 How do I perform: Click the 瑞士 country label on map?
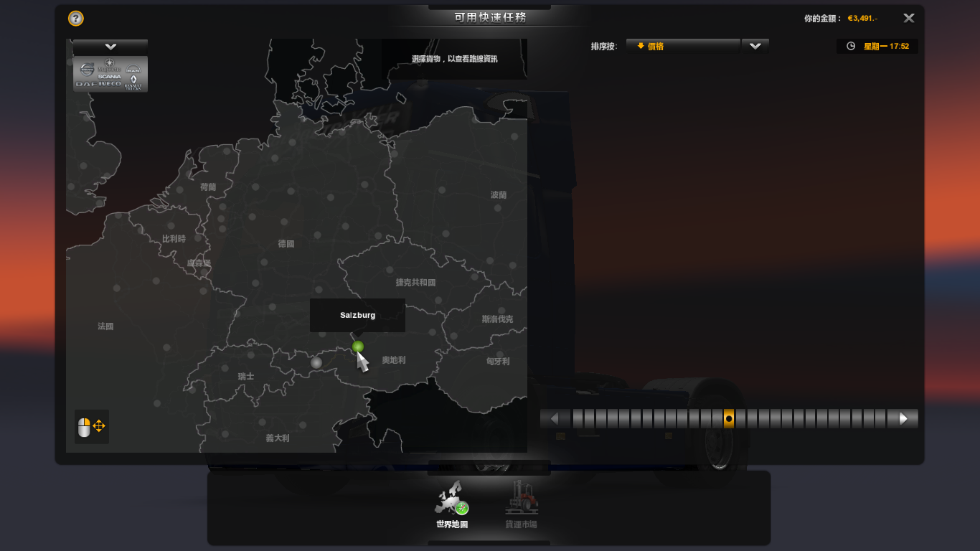click(x=246, y=376)
